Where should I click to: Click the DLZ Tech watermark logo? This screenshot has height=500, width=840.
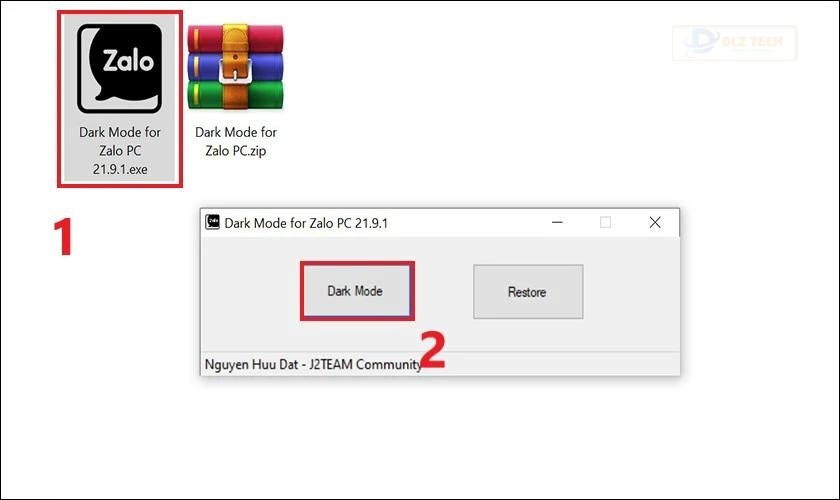(734, 42)
